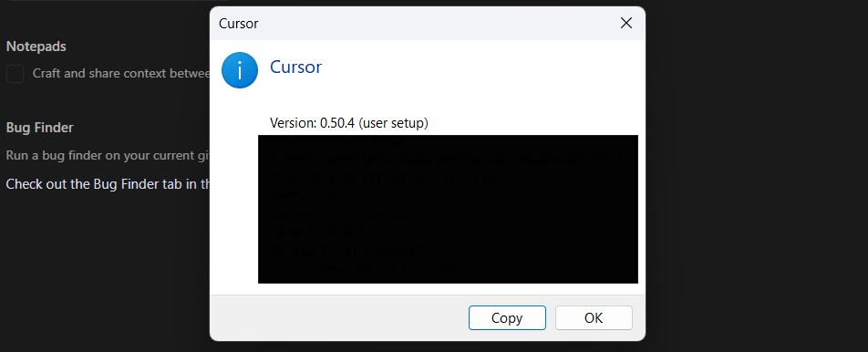Click the "(user setup)" text

click(x=393, y=123)
